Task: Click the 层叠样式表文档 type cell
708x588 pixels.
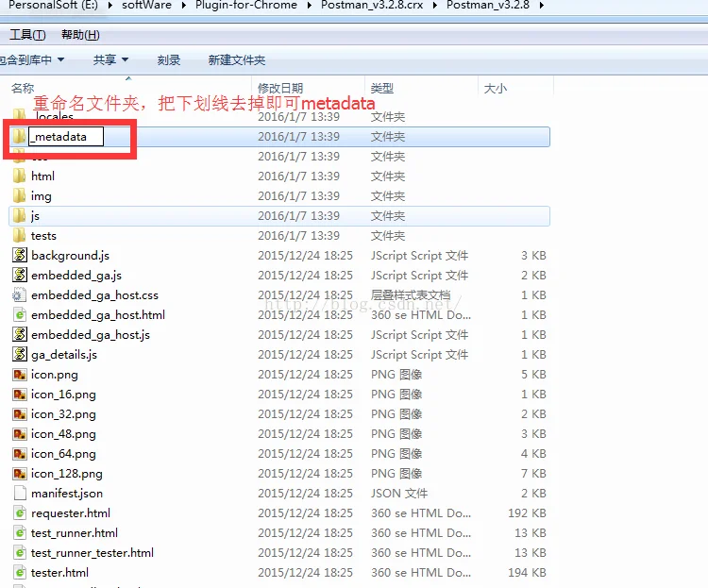Action: tap(411, 294)
